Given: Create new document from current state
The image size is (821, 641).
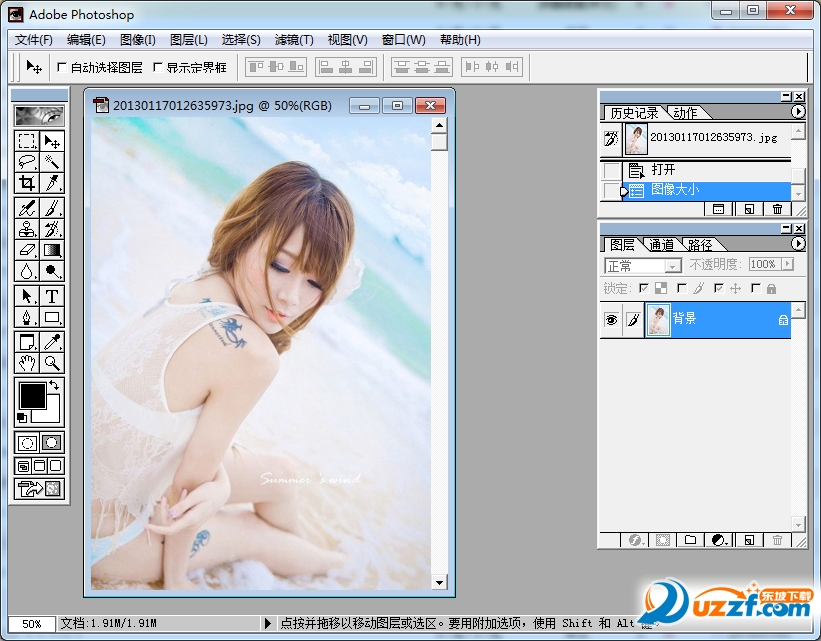Looking at the screenshot, I should pos(718,209).
